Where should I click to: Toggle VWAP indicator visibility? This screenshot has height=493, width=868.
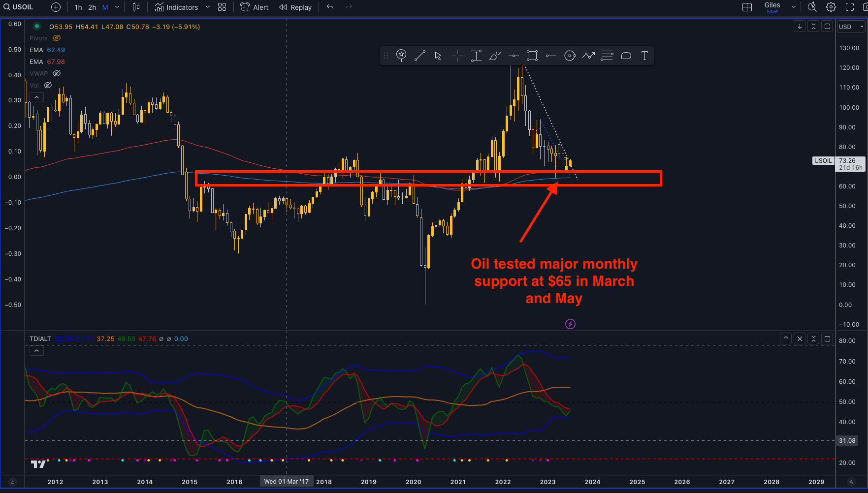(57, 73)
